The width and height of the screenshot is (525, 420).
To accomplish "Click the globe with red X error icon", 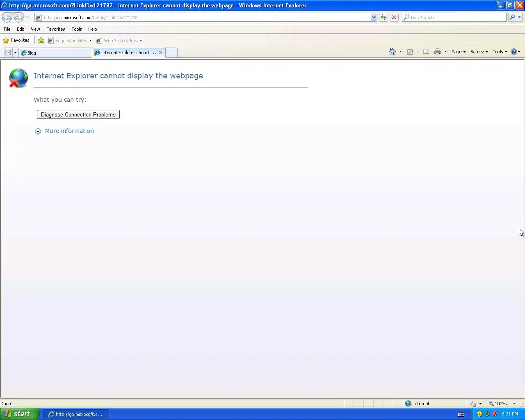I will 18,78.
